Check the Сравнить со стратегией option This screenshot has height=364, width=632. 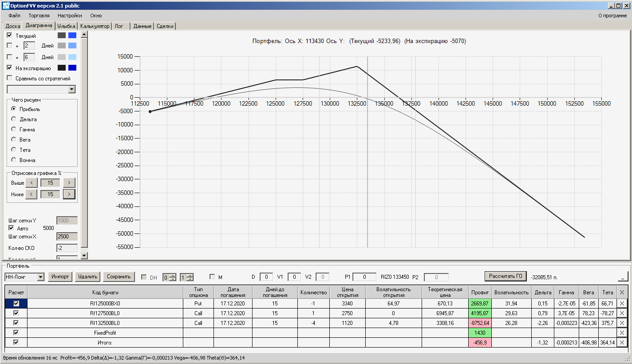click(10, 79)
